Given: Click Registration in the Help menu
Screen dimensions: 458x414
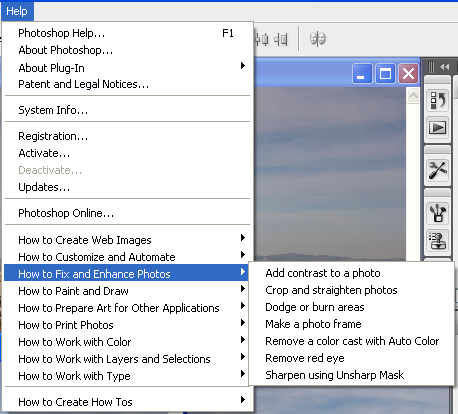Looking at the screenshot, I should coord(127,136).
